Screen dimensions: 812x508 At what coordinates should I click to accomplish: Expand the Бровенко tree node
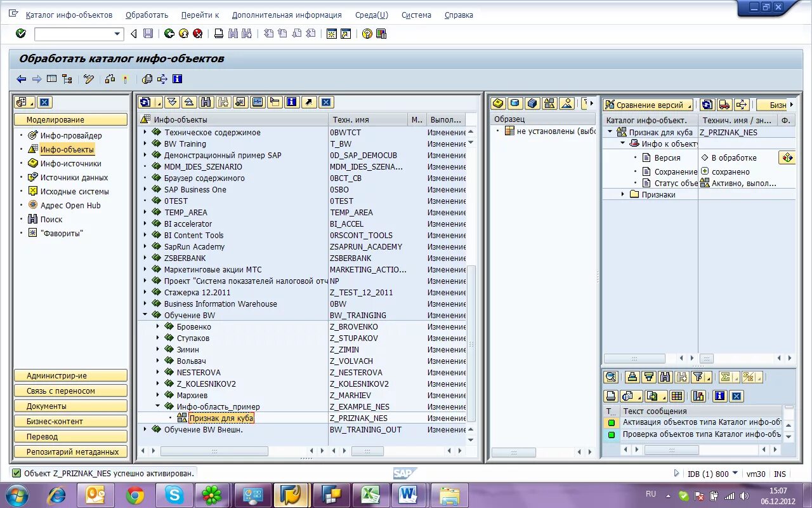(157, 326)
